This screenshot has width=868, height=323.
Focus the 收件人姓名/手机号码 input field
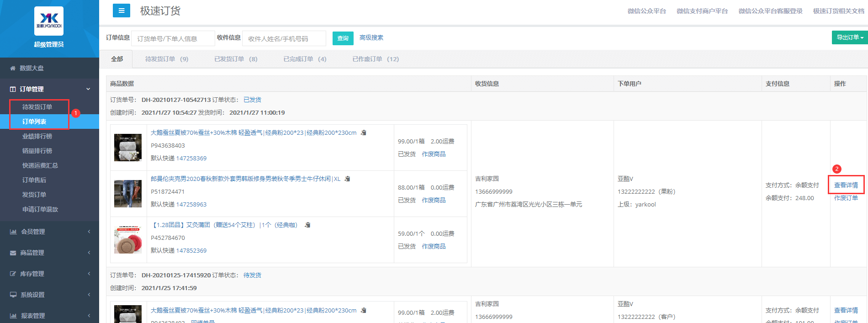pos(284,38)
